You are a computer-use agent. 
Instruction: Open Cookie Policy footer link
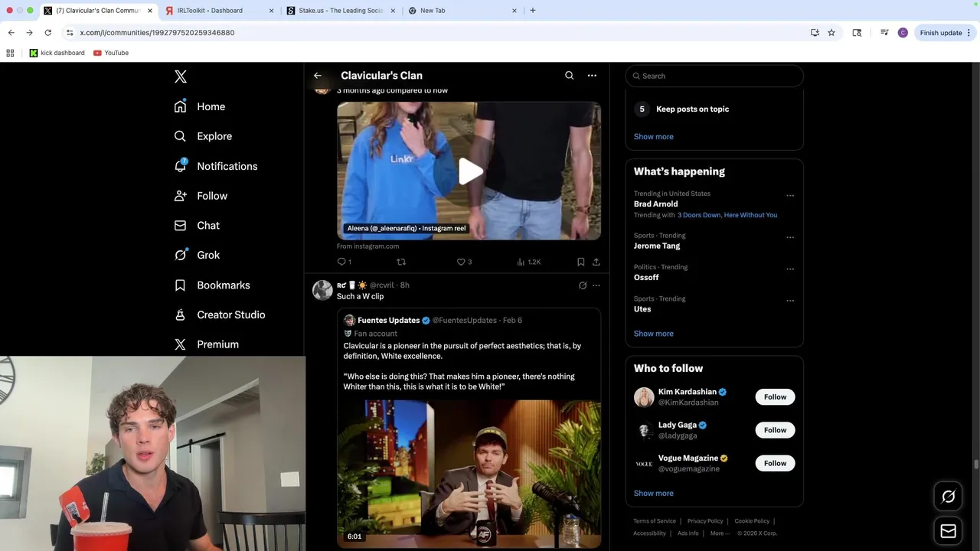point(752,521)
